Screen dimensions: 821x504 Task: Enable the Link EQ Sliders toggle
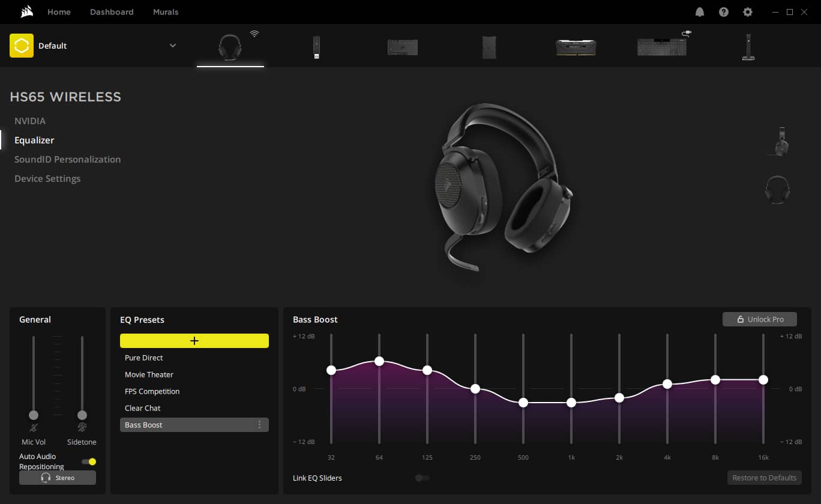point(422,478)
